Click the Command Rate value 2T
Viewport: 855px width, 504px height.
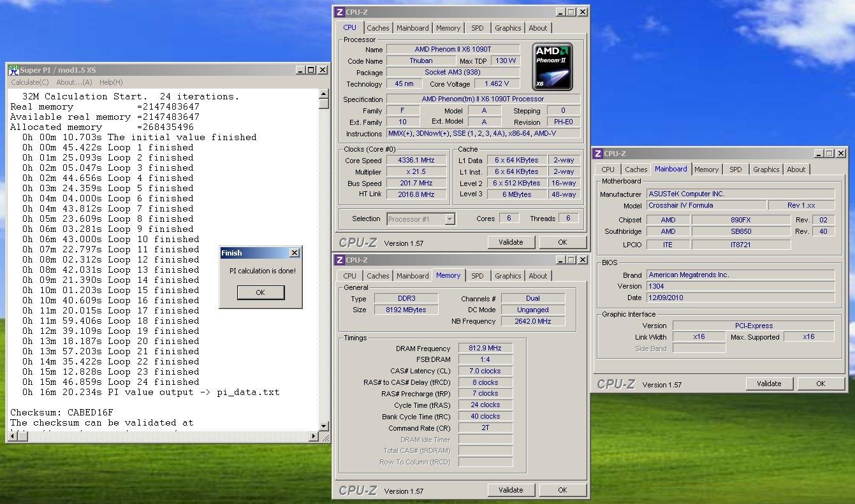[485, 428]
